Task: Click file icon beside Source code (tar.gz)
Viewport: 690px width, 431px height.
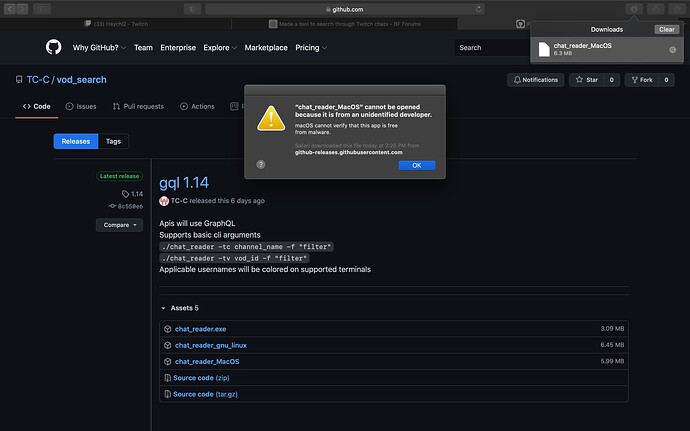Action: point(167,394)
